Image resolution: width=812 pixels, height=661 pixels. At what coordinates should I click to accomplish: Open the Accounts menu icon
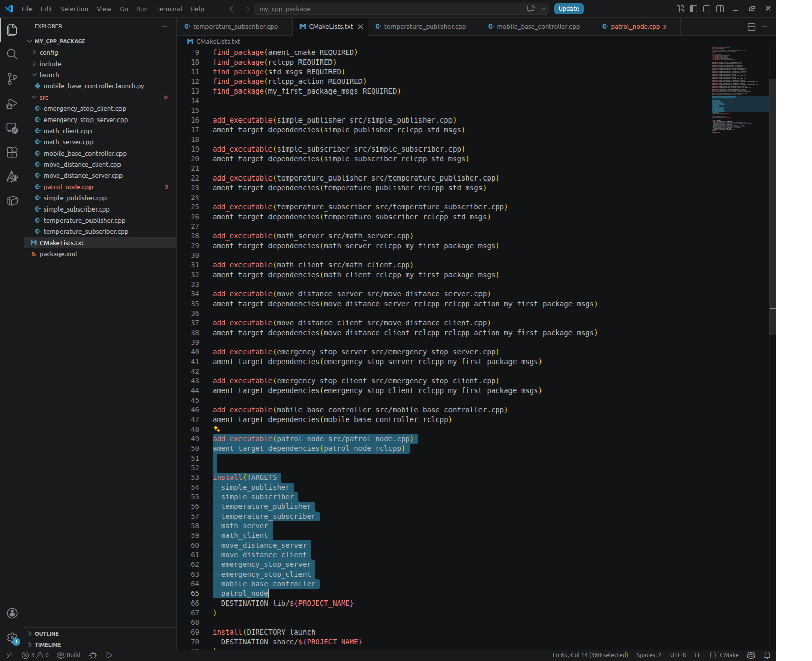12,613
